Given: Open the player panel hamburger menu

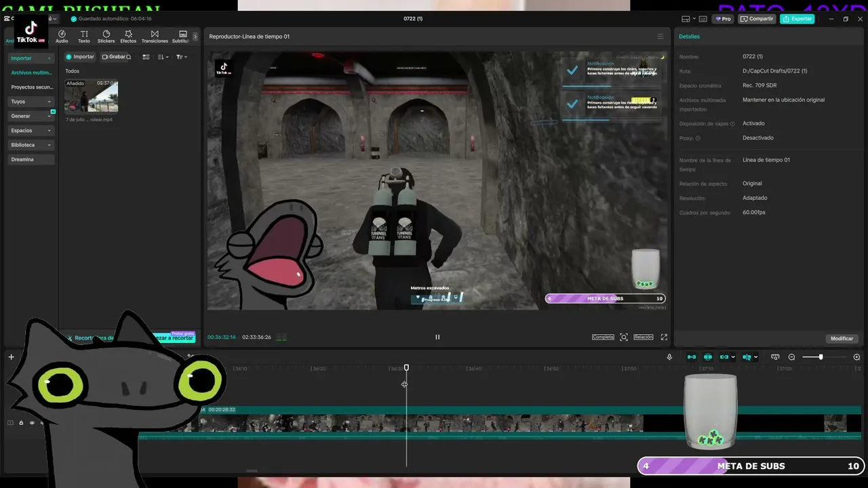Looking at the screenshot, I should pyautogui.click(x=660, y=37).
